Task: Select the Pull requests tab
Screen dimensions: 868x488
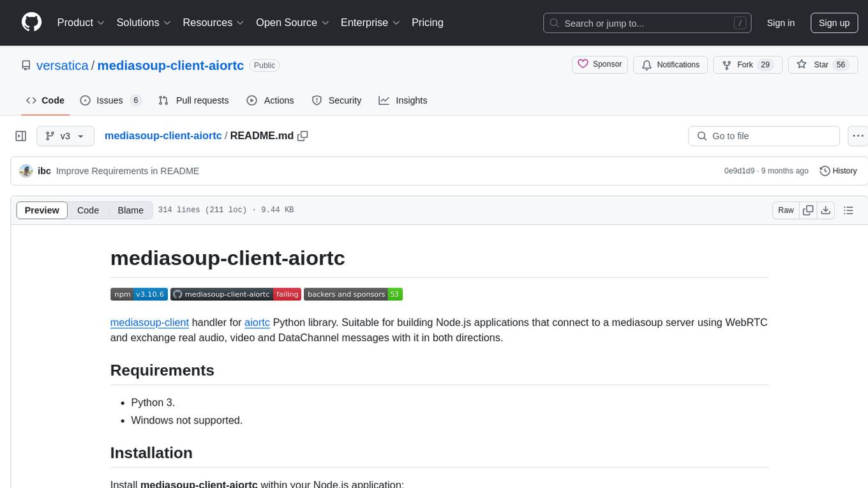Action: coord(193,100)
